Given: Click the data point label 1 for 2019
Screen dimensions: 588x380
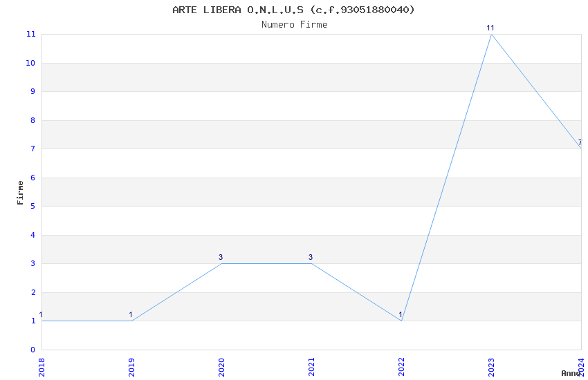Looking at the screenshot, I should click(131, 314).
